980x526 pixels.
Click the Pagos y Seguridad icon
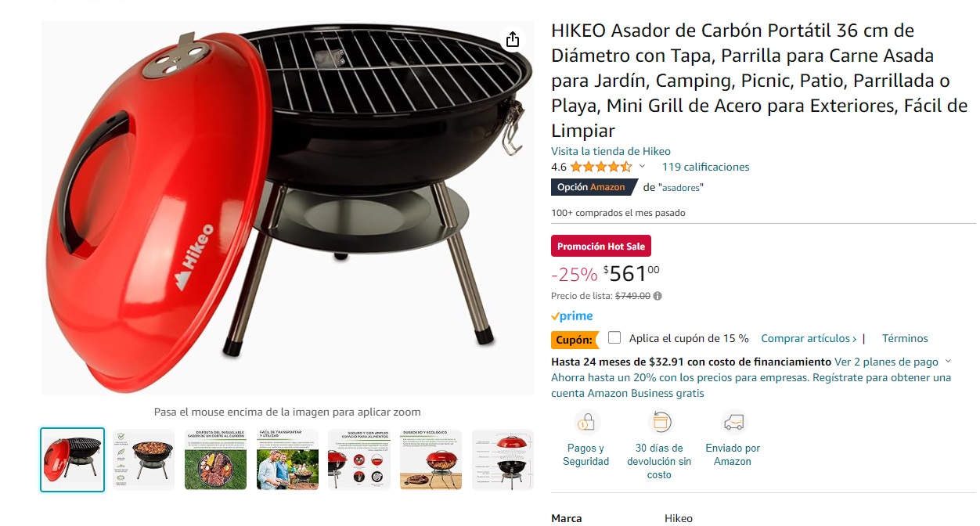coord(585,423)
